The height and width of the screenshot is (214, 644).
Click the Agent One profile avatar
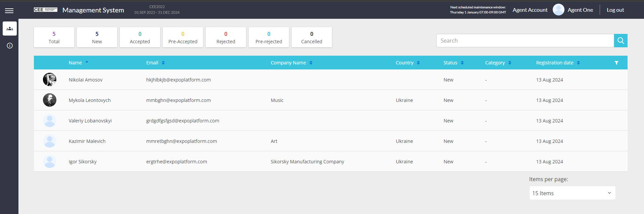pos(558,10)
